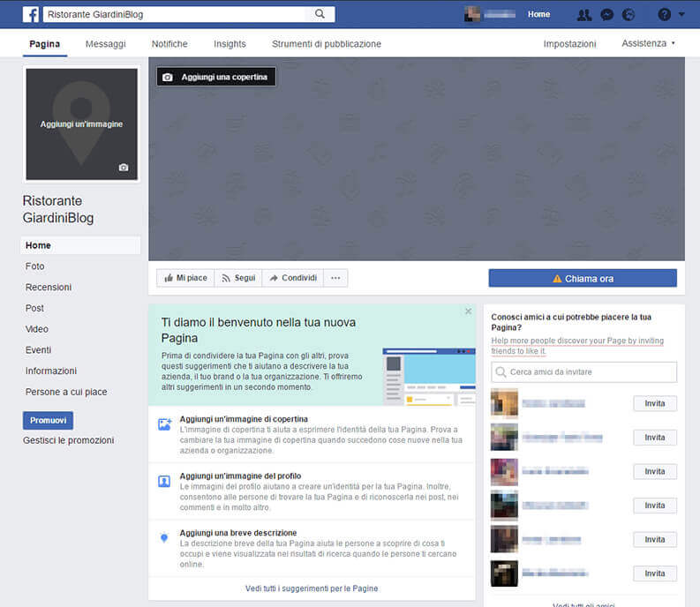
Task: Open the Assistenza dropdown
Action: point(648,43)
